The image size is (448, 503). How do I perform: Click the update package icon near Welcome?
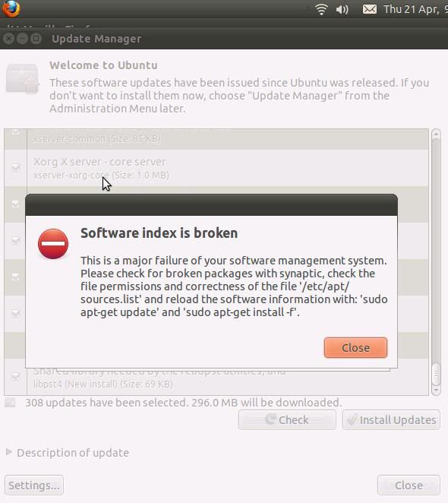(23, 78)
